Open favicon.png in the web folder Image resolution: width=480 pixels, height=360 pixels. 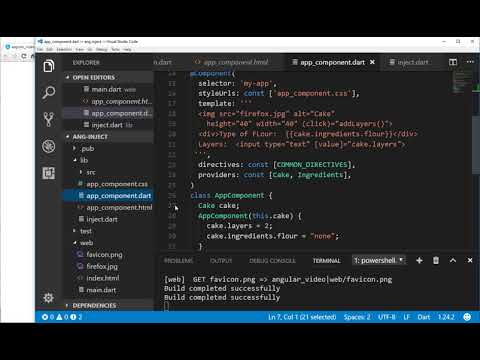[x=109, y=254]
